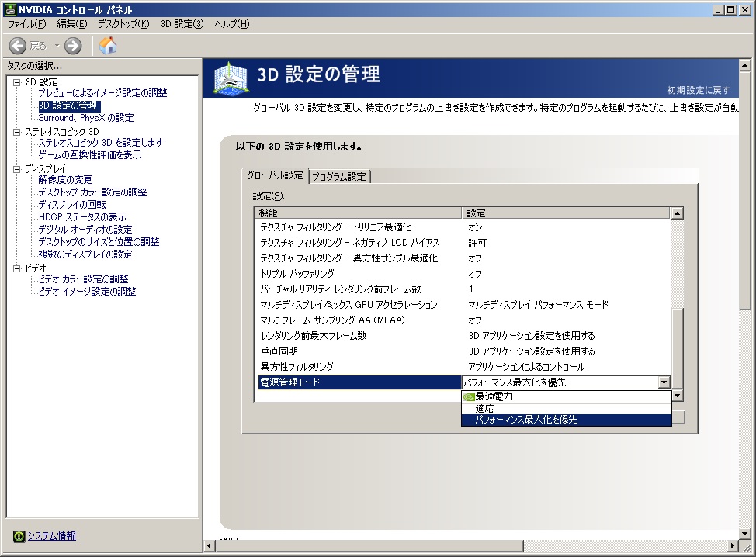The width and height of the screenshot is (756, 557).
Task: Collapse the ビデオ tree node
Action: 17,268
